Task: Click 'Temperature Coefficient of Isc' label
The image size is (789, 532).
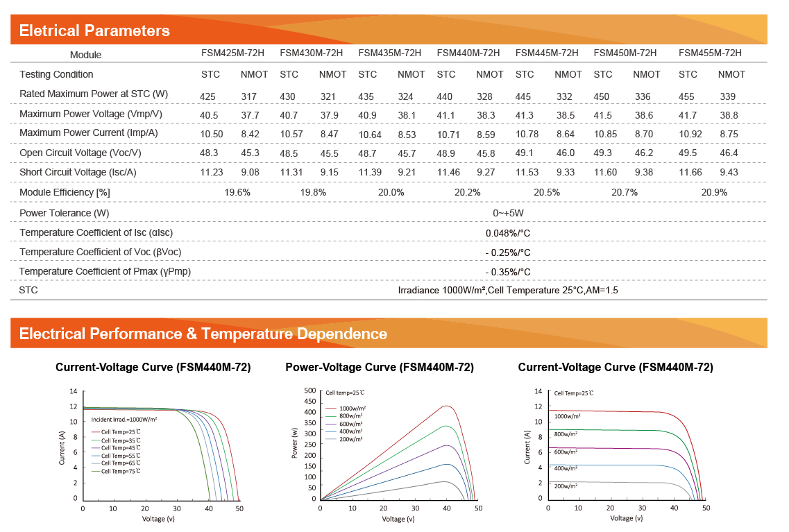Action: [x=96, y=233]
